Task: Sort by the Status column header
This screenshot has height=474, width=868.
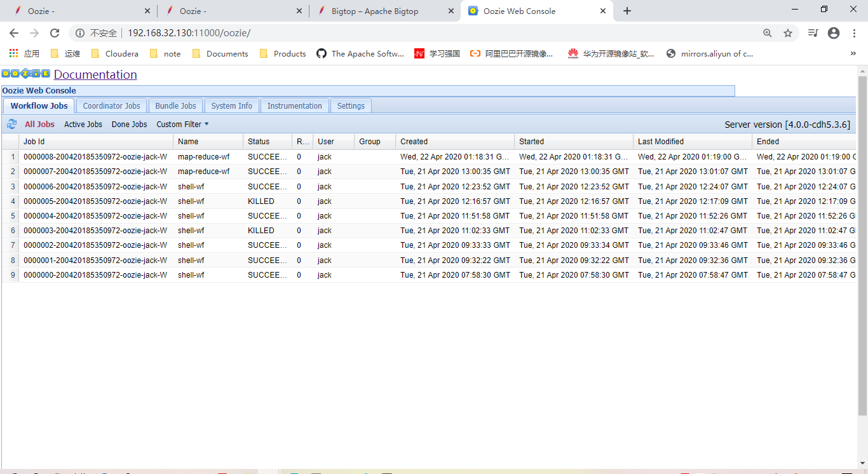Action: [268, 142]
